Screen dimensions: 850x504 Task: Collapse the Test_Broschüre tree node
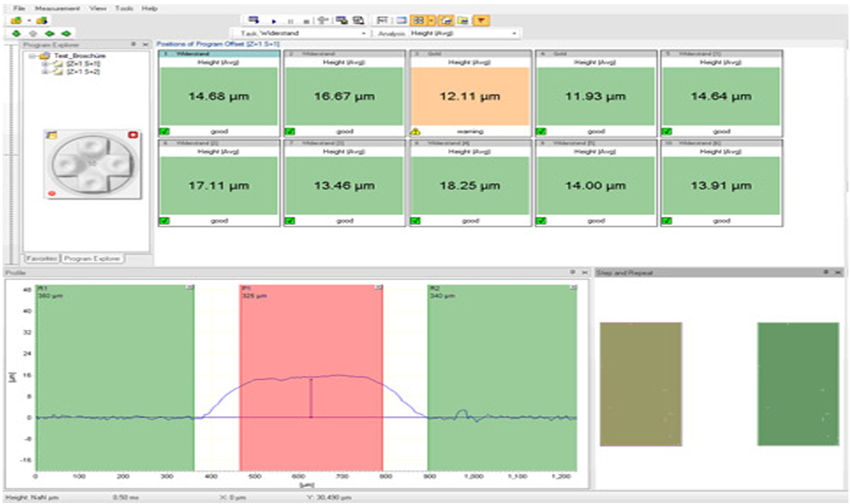coord(32,56)
